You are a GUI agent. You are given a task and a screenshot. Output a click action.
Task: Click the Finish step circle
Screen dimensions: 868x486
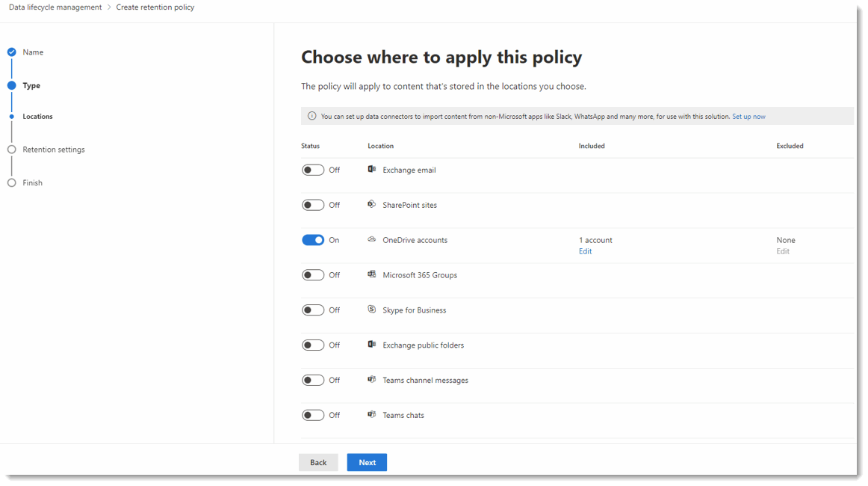pyautogui.click(x=12, y=183)
